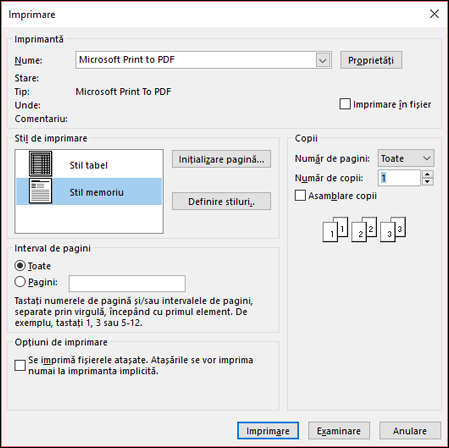Select the Stil tabel icon
The width and height of the screenshot is (449, 448).
40,164
